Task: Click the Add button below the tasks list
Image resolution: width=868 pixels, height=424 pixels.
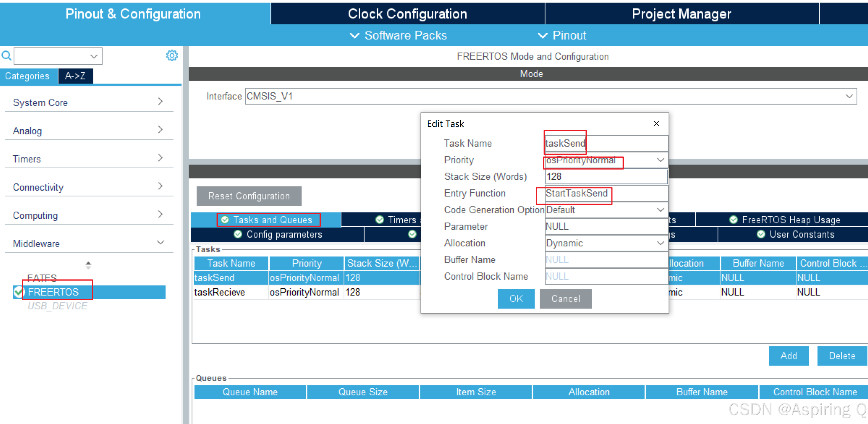Action: point(788,356)
